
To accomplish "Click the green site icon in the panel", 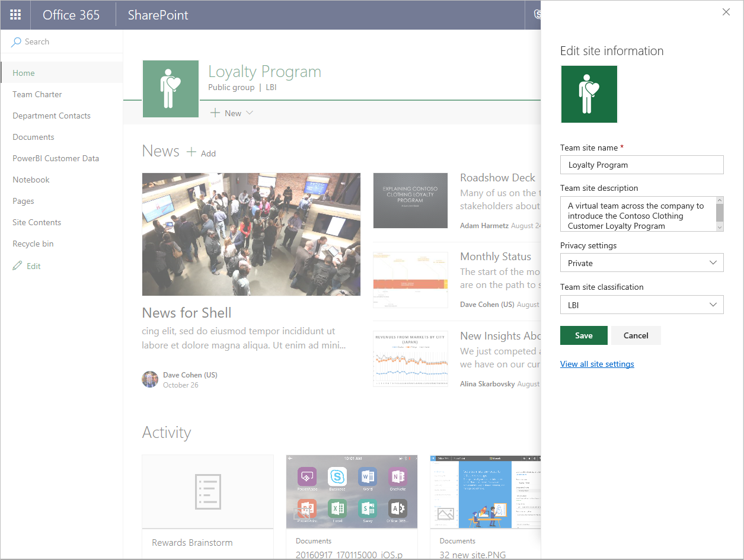I will 589,94.
